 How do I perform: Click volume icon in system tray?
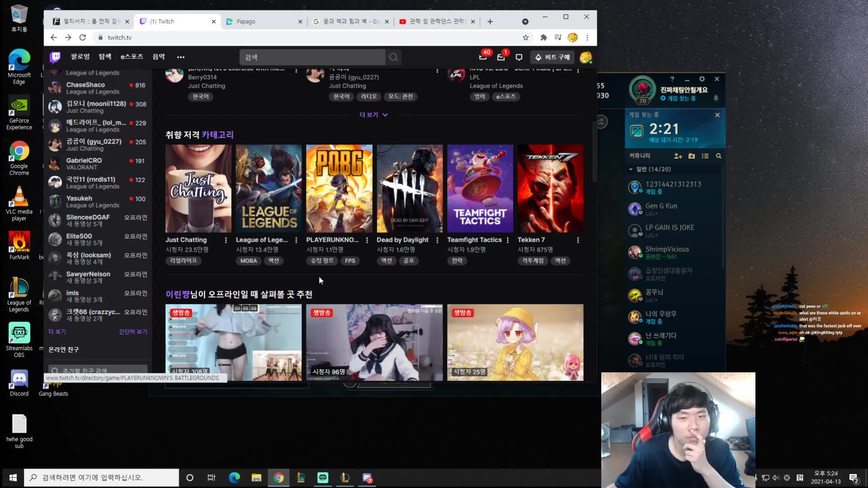pyautogui.click(x=776, y=478)
